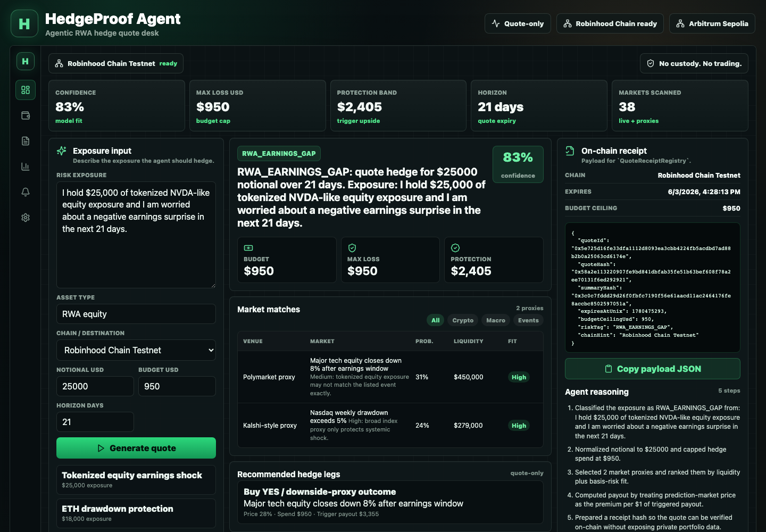This screenshot has width=766, height=532.
Task: Click the Arbitrum Sepolia header button
Action: coord(712,23)
